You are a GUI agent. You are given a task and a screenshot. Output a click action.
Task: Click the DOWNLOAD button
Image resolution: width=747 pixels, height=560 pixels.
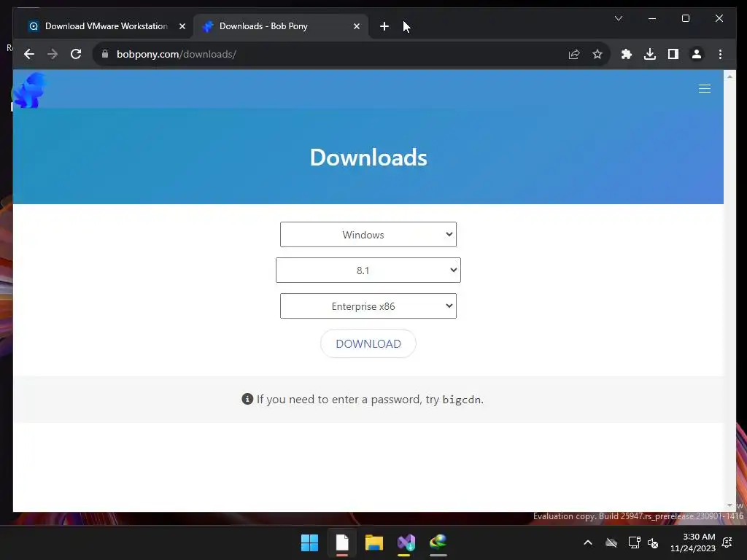click(x=368, y=343)
